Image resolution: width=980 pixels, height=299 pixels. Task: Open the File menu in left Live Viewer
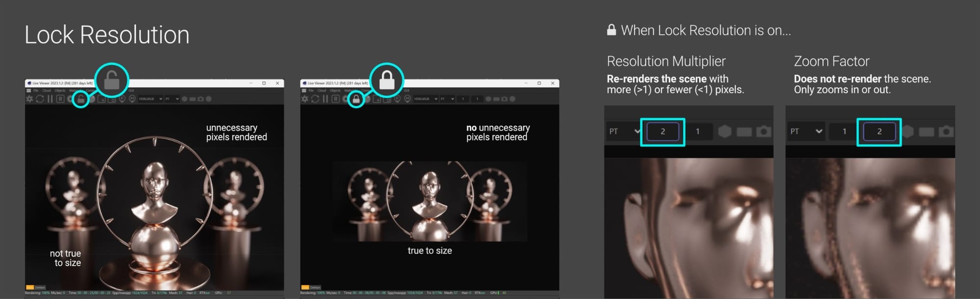pos(36,91)
